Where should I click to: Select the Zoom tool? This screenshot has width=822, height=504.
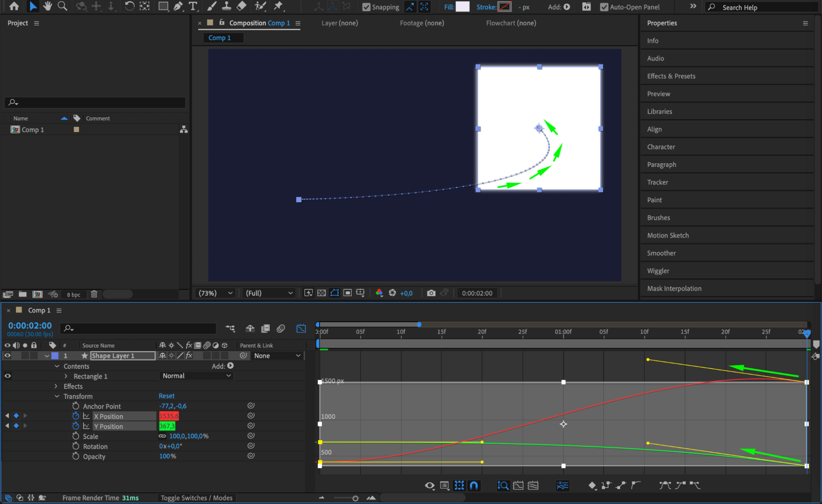tap(62, 6)
